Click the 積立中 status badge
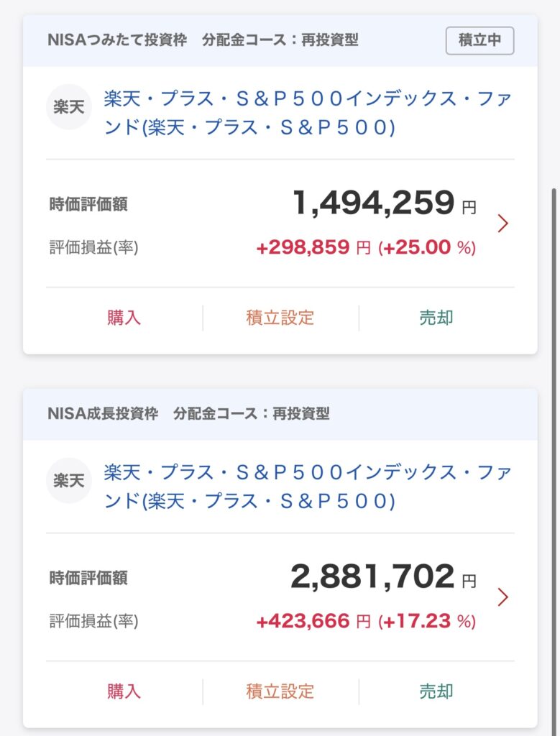 point(479,40)
